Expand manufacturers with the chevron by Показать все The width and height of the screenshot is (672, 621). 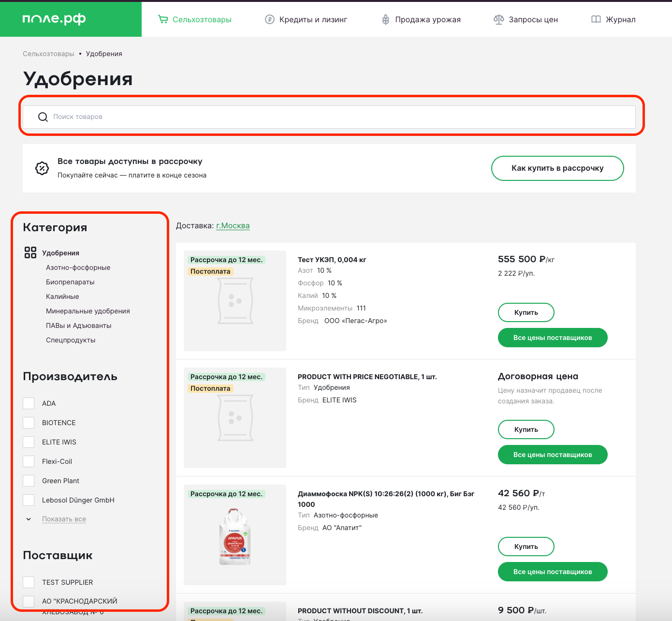29,519
